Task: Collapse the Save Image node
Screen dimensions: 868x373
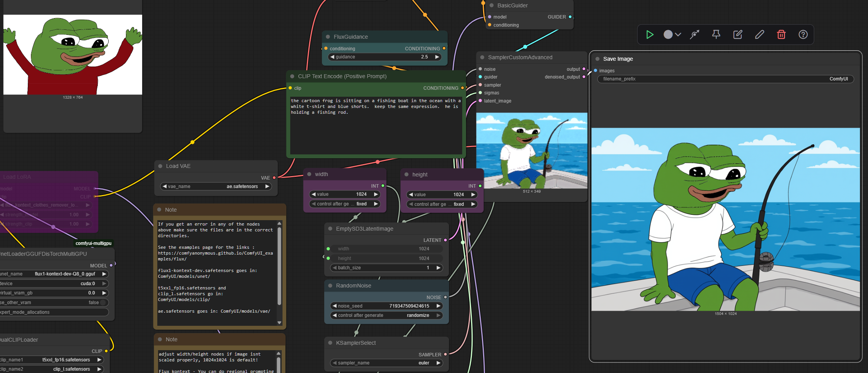Action: pos(597,59)
